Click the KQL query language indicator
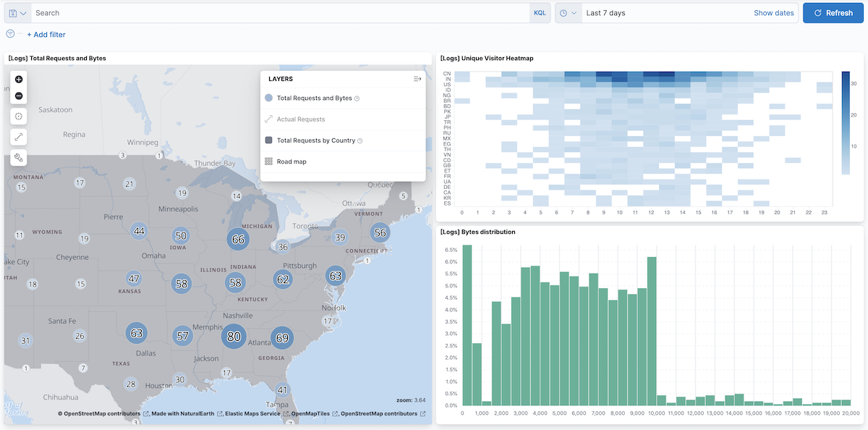The width and height of the screenshot is (868, 430). tap(540, 12)
